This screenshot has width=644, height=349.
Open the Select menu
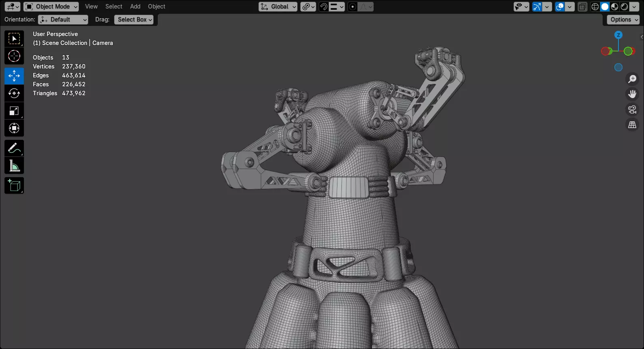pos(114,6)
